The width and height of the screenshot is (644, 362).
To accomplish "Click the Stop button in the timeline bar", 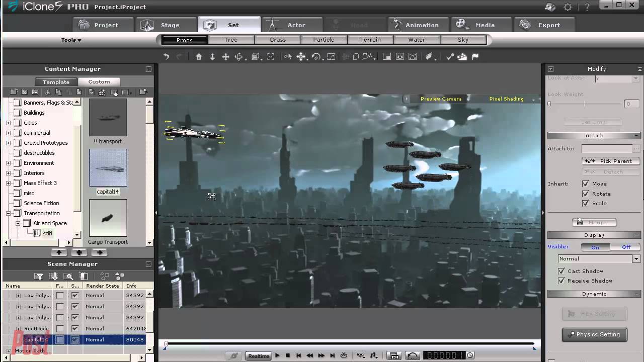I will (x=288, y=355).
